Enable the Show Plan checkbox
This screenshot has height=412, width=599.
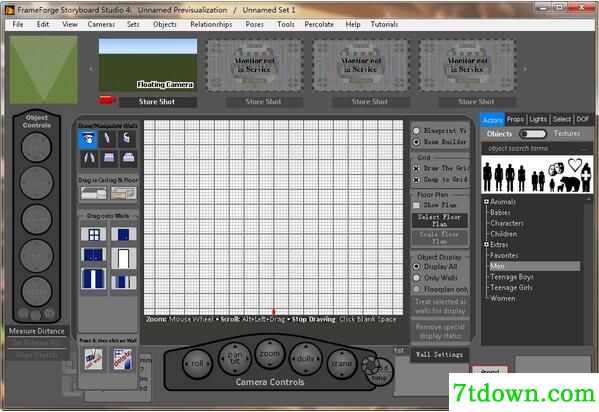click(x=416, y=205)
